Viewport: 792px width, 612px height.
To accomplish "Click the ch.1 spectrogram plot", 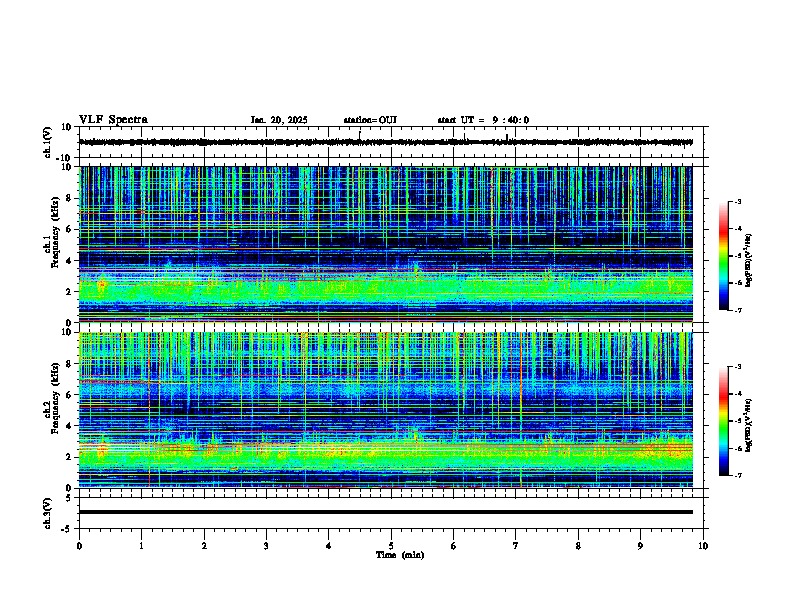I will point(386,244).
